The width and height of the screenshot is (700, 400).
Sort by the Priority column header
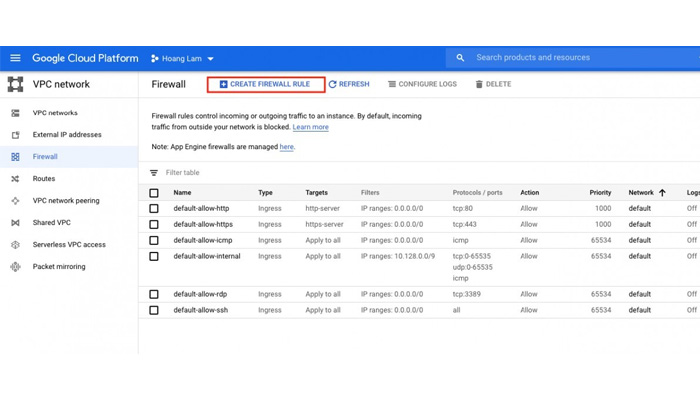tap(600, 193)
